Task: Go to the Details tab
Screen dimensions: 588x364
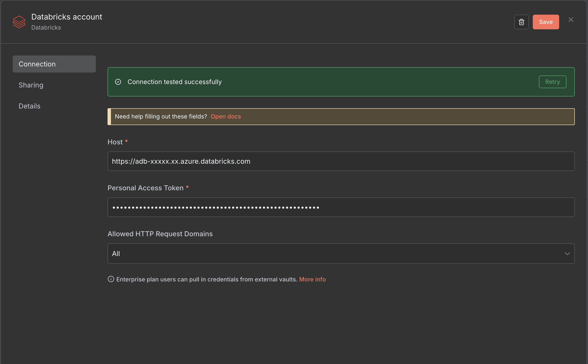Action: point(29,106)
